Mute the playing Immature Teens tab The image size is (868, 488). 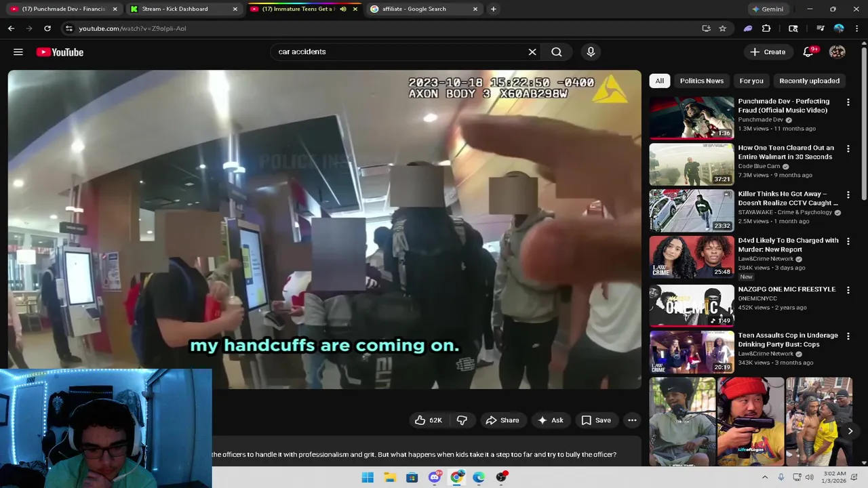(343, 9)
